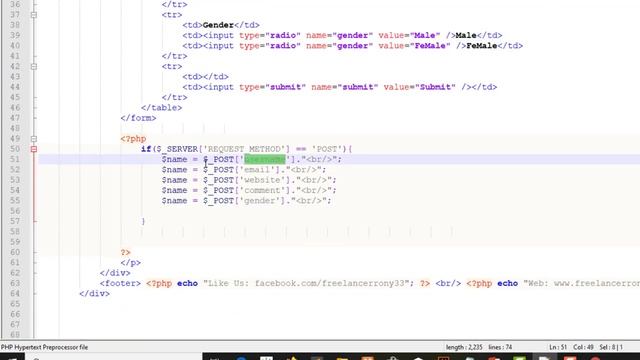Click the 'gender' key on line 55
This screenshot has width=640, height=360.
click(x=260, y=201)
